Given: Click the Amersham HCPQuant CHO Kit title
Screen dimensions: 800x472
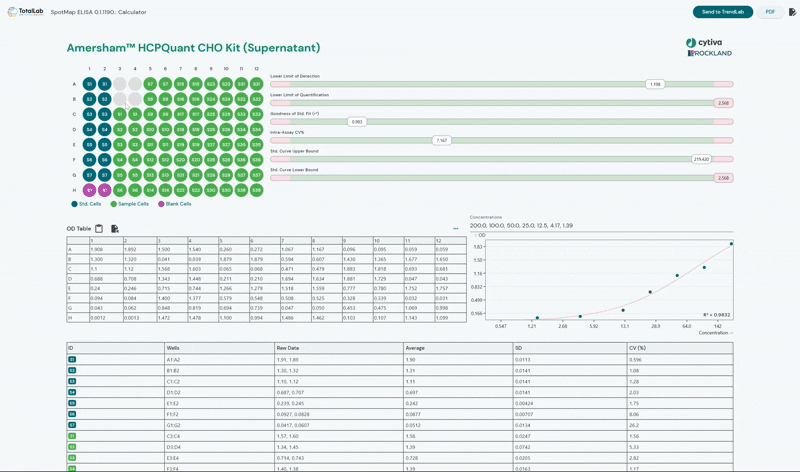Looking at the screenshot, I should pyautogui.click(x=193, y=48).
